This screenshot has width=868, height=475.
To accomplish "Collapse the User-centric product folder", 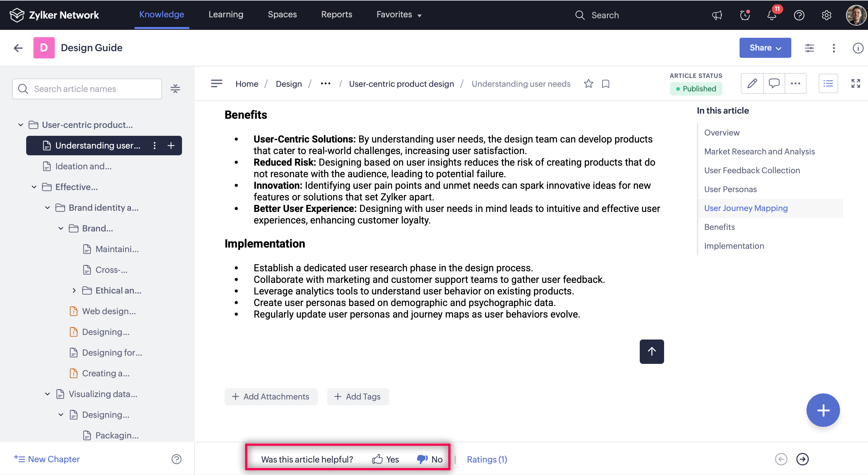I will (21, 125).
